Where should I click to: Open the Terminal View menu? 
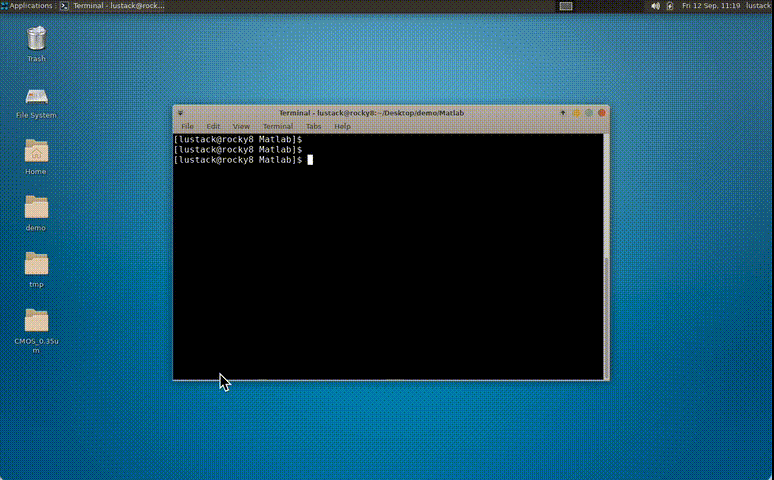241,126
